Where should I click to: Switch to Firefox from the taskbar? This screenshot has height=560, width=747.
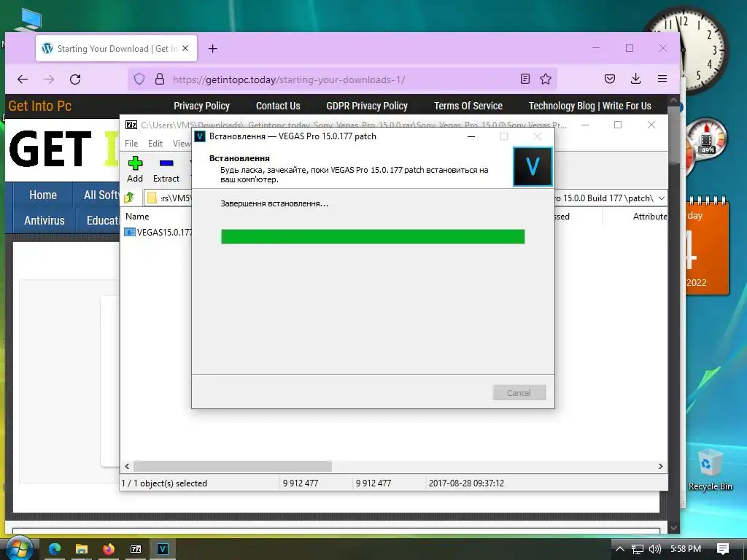pyautogui.click(x=109, y=549)
